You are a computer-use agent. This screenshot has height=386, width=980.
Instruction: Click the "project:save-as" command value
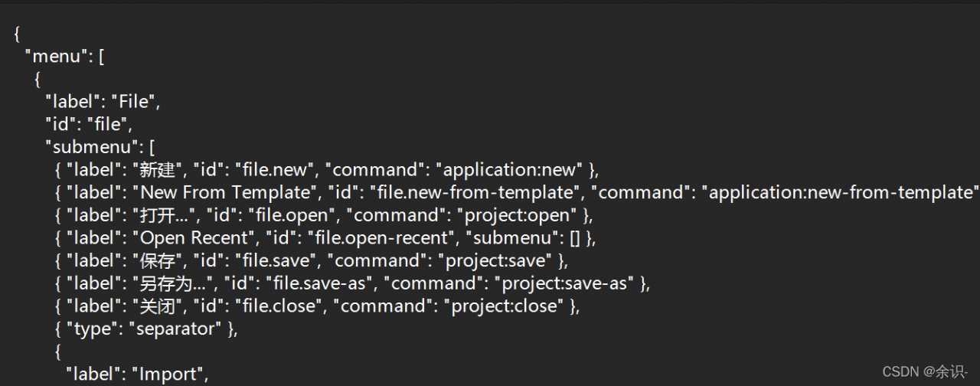(x=567, y=284)
